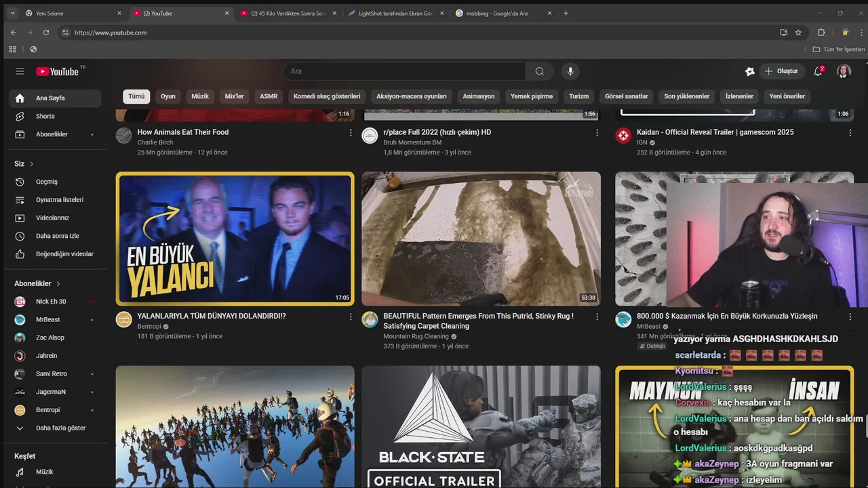Click the search magnifier button
The image size is (868, 488).
click(539, 71)
